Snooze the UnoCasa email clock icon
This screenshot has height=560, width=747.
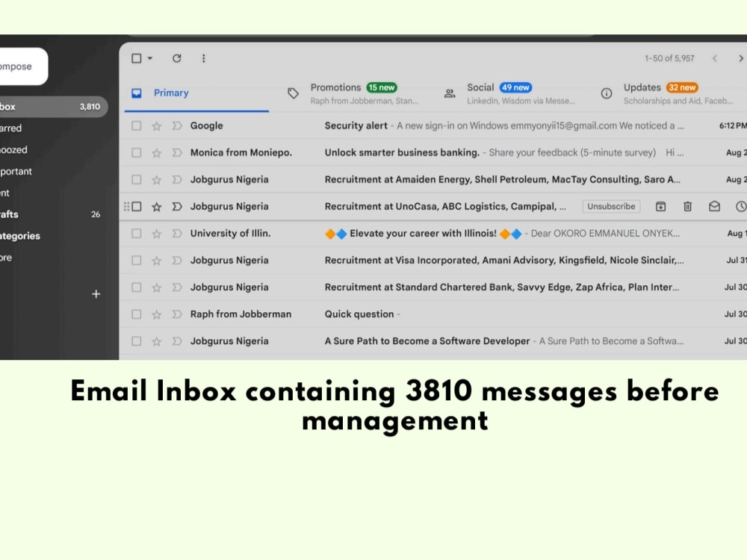tap(741, 206)
